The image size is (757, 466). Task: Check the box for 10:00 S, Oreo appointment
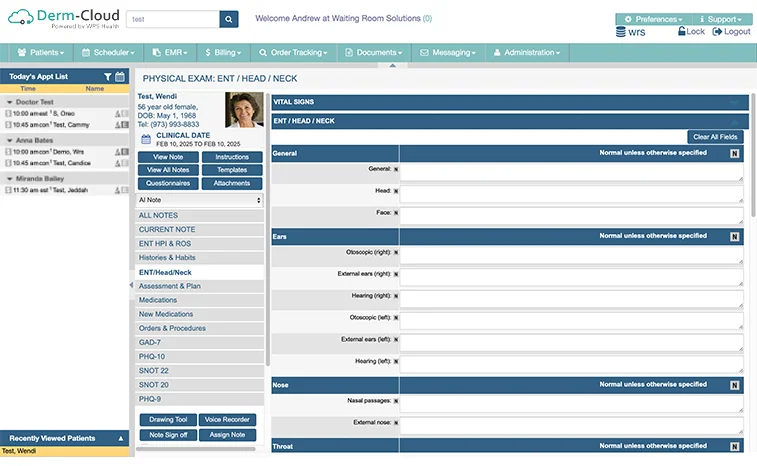8,113
